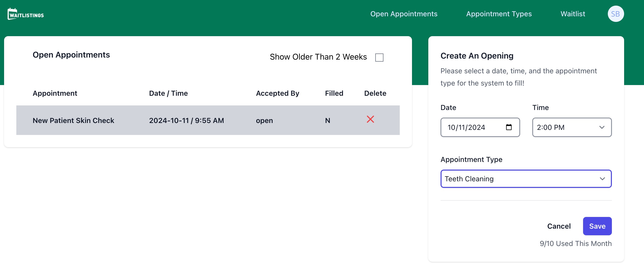Open the calendar date picker icon
This screenshot has width=644, height=275.
509,127
